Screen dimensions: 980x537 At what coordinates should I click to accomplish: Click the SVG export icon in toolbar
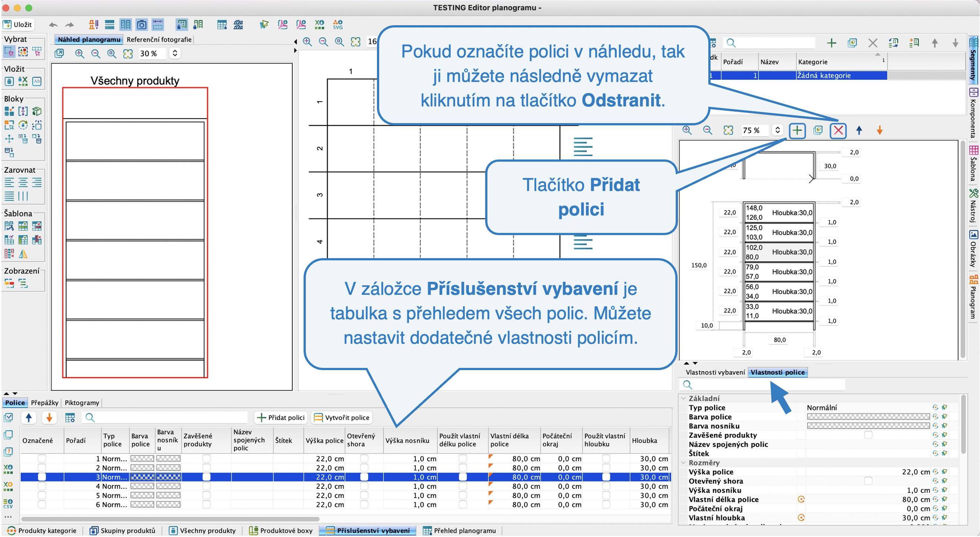pyautogui.click(x=337, y=25)
